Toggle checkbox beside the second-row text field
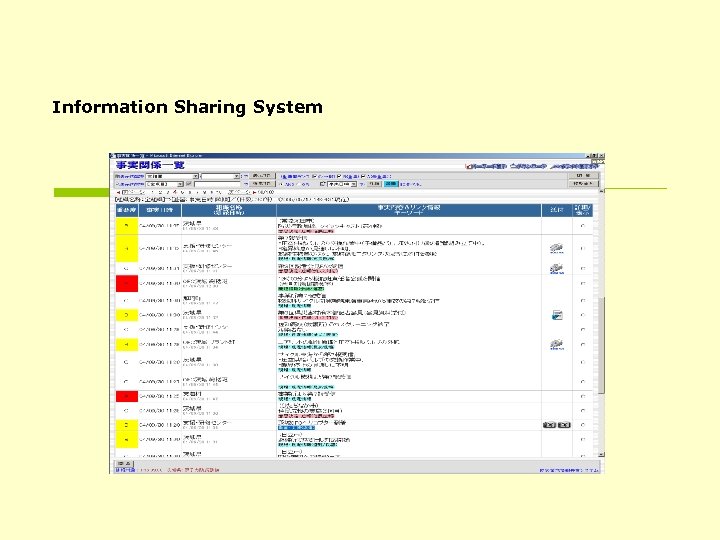The height and width of the screenshot is (540, 720). click(x=189, y=184)
